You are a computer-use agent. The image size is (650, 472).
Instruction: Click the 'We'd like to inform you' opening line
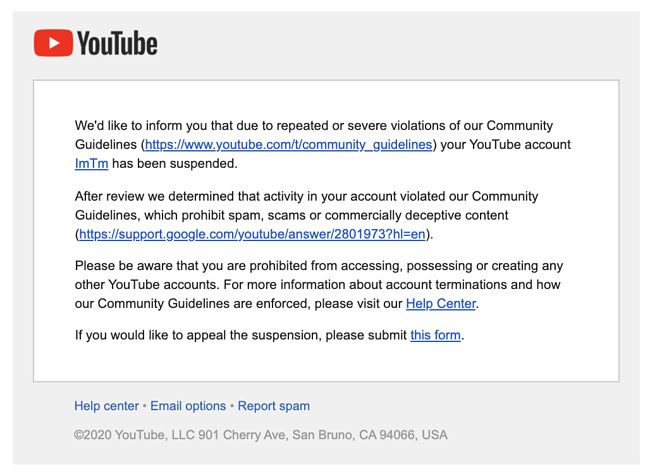314,126
